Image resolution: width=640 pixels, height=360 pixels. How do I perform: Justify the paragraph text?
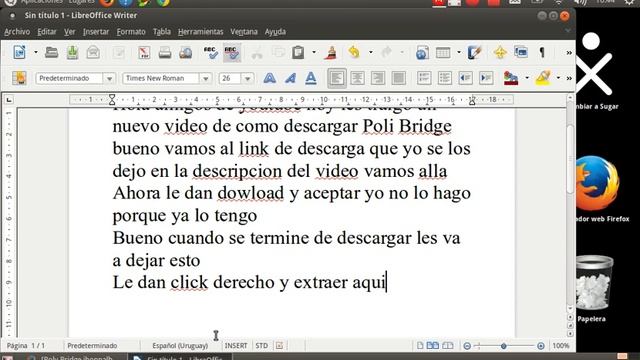click(x=399, y=78)
